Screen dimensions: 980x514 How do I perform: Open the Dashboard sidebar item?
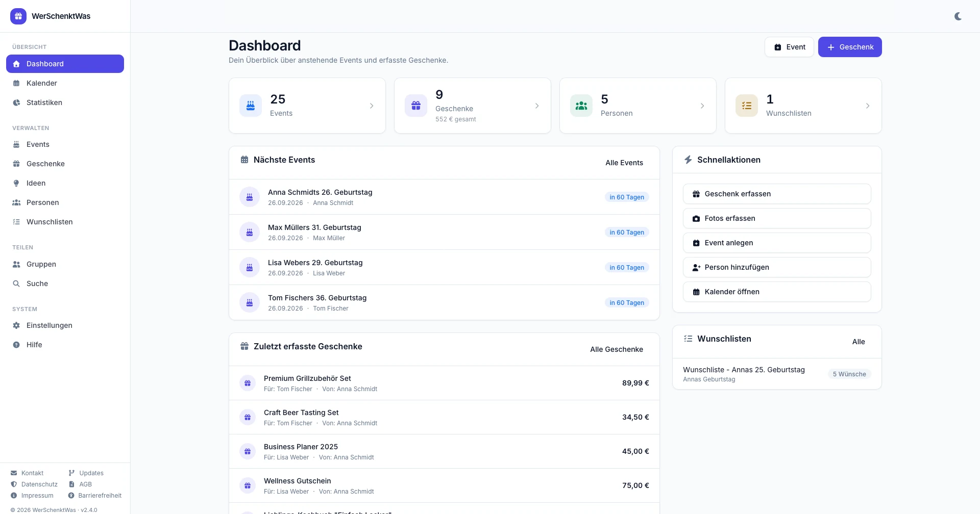pyautogui.click(x=65, y=64)
